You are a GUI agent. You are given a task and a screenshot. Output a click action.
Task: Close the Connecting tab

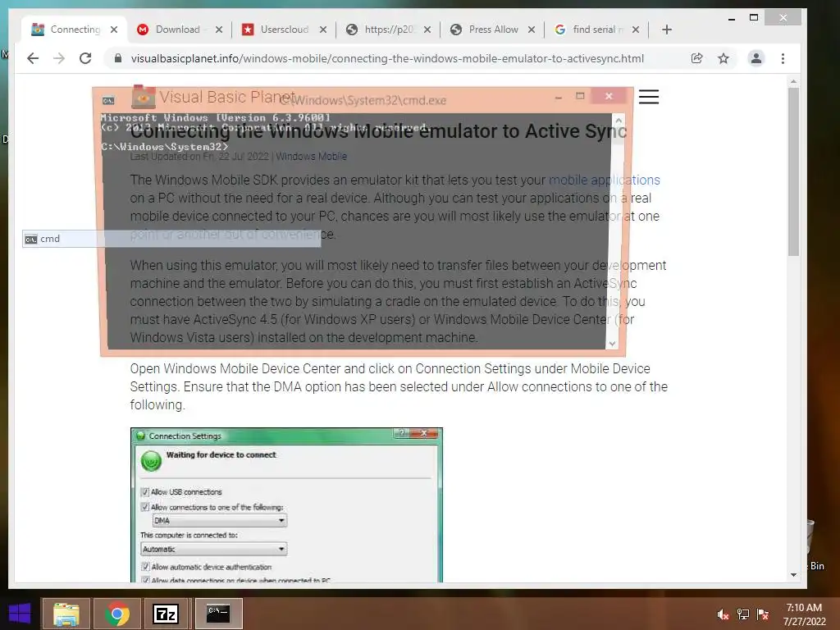(113, 30)
